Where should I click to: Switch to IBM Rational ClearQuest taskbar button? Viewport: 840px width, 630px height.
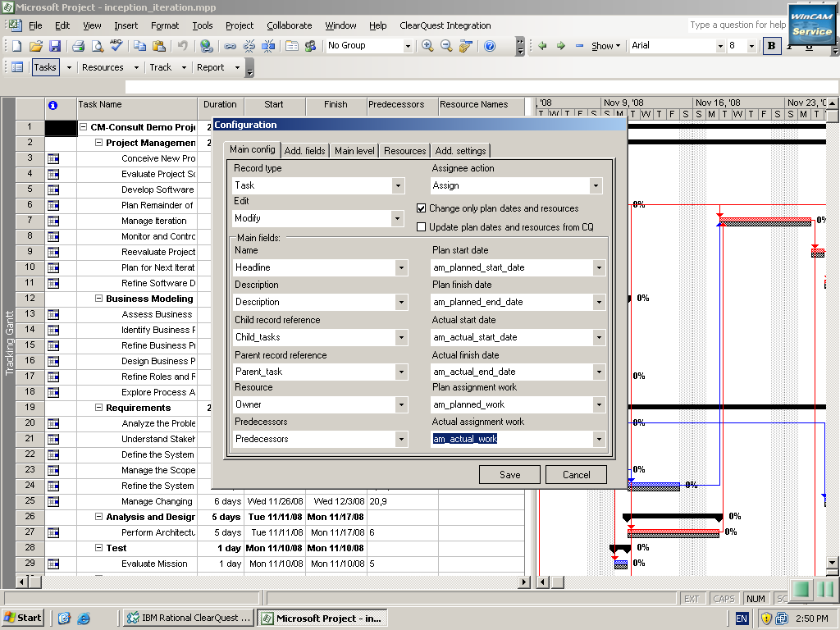click(x=189, y=619)
